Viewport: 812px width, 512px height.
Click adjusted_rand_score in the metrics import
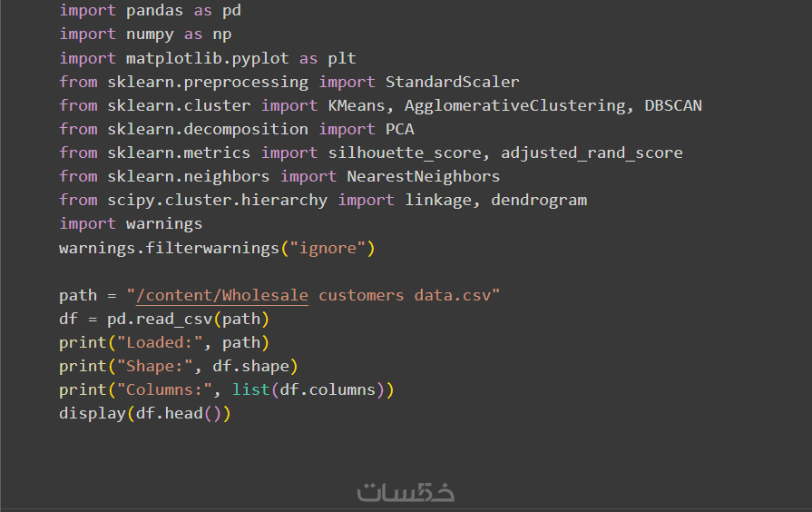click(592, 153)
